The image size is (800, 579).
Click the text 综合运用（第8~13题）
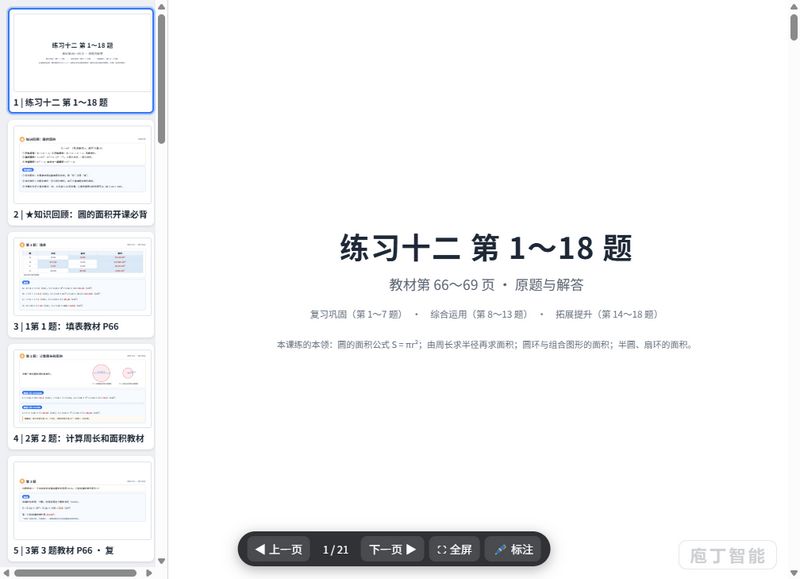479,314
